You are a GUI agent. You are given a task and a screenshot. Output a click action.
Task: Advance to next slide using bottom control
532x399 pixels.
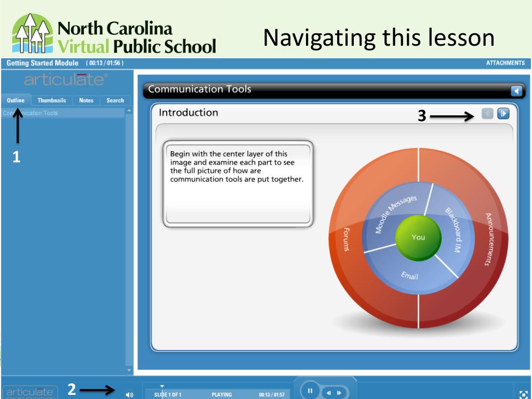[339, 393]
